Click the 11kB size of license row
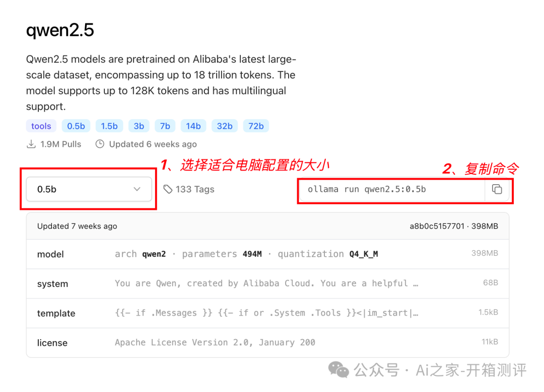Viewport: 544px width, 392px height. point(490,342)
